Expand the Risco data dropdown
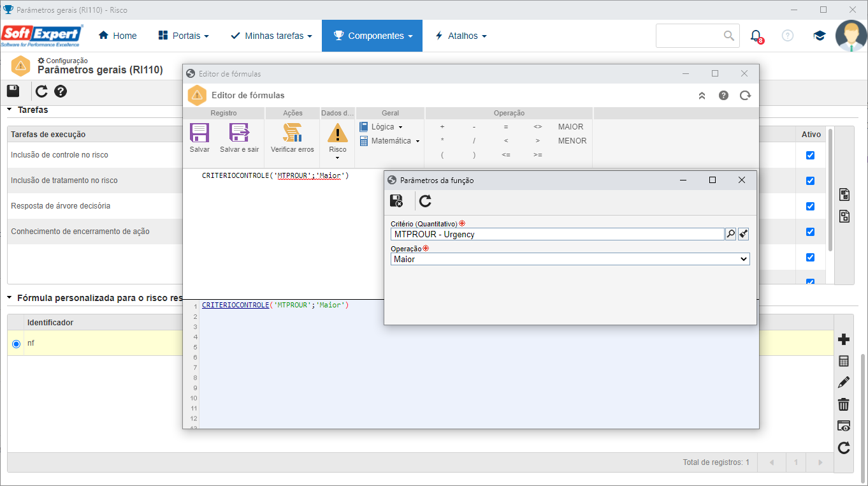Viewport: 868px width, 486px height. pyautogui.click(x=337, y=140)
